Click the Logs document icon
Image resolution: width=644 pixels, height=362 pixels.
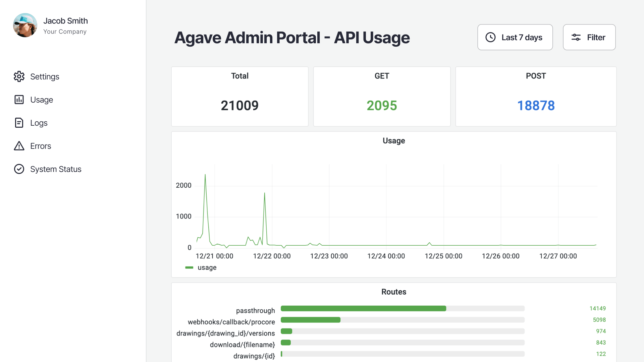[x=19, y=123]
